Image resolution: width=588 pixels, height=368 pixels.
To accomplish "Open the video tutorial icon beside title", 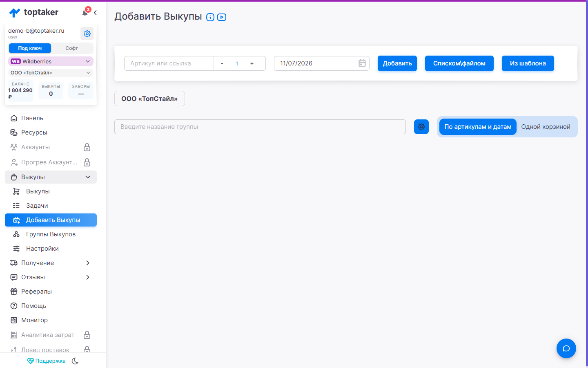I will coord(222,17).
